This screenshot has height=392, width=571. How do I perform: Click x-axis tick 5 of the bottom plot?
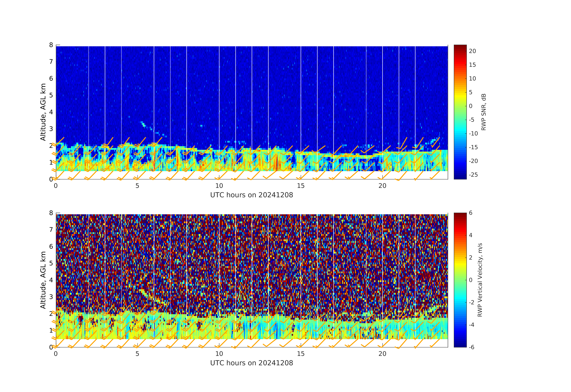click(137, 354)
